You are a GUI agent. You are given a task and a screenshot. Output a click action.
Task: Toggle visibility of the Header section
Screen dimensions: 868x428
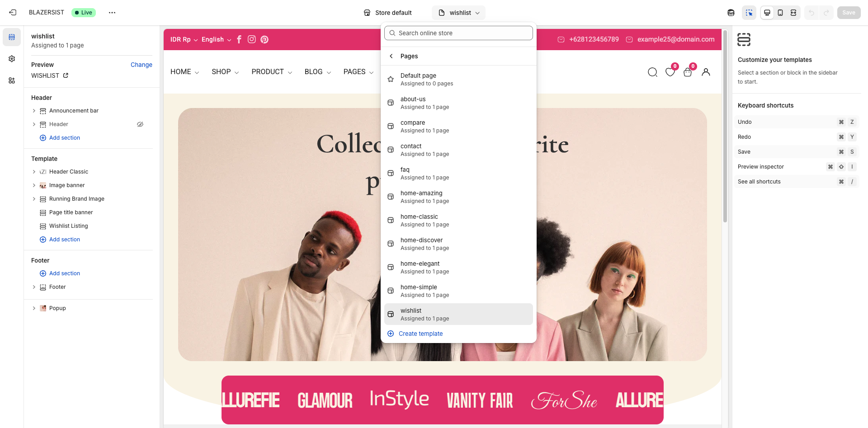coord(140,124)
